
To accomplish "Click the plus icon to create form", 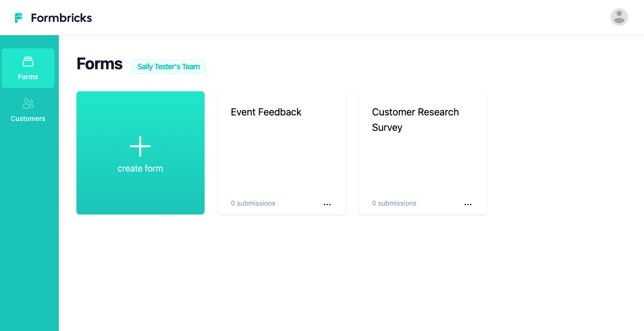I will [x=140, y=146].
